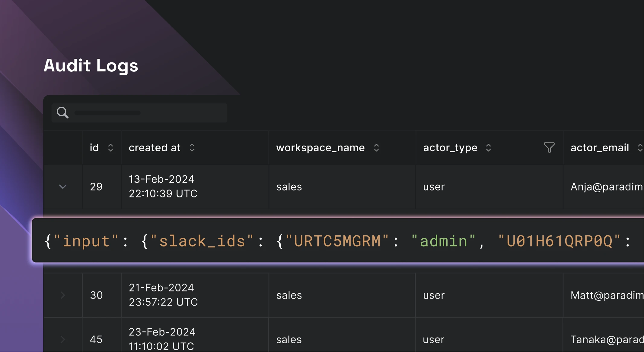Sort by workspace_name column arrows
The width and height of the screenshot is (644, 352).
point(376,148)
